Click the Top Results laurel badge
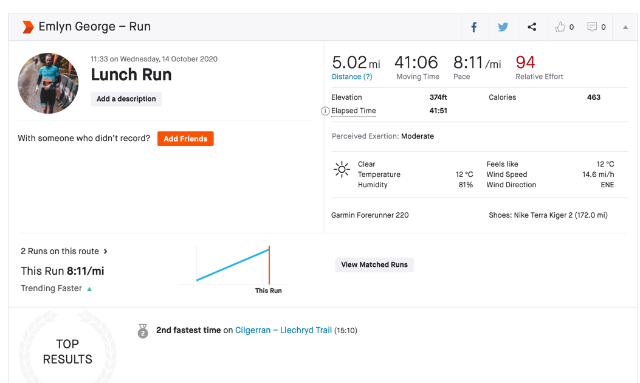 coord(67,347)
